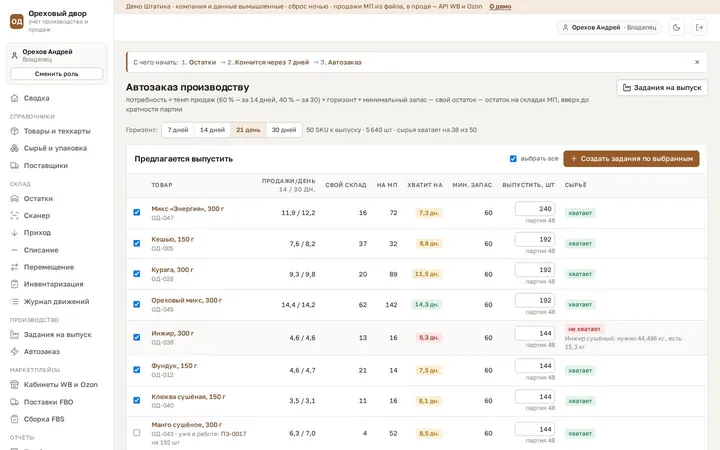The height and width of the screenshot is (450, 720).
Task: Follow 'Остатки' link in start hint
Action: coord(202,62)
